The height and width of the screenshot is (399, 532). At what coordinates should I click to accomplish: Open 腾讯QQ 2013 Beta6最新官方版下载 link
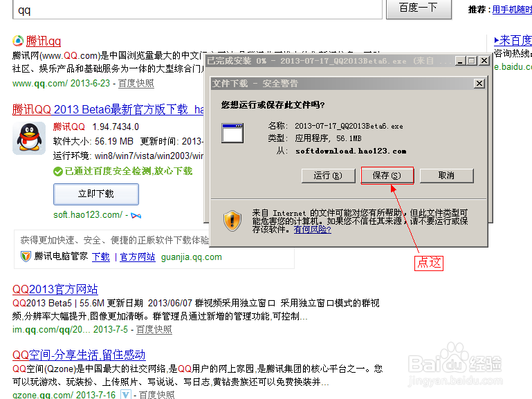[x=108, y=109]
